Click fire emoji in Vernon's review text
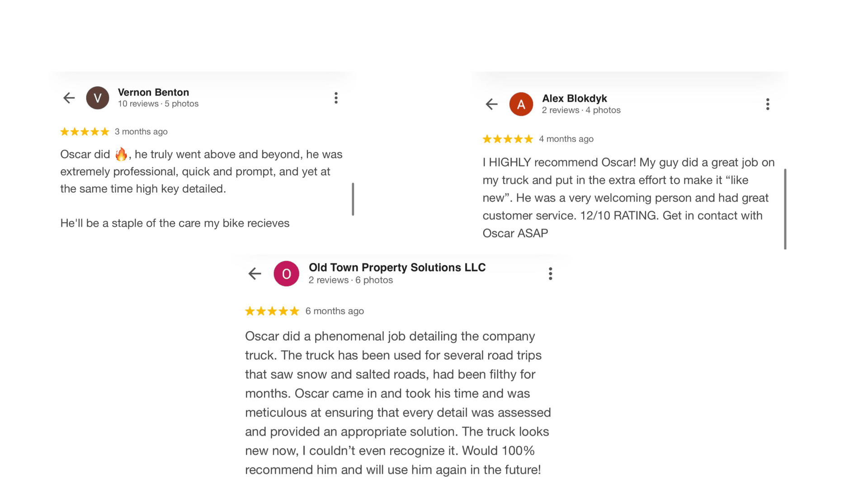 (121, 155)
